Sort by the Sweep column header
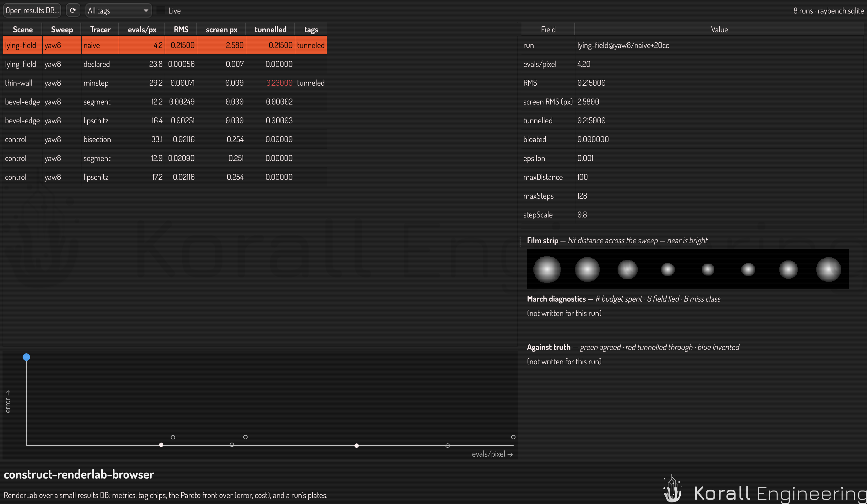The height and width of the screenshot is (504, 867). 62,29
